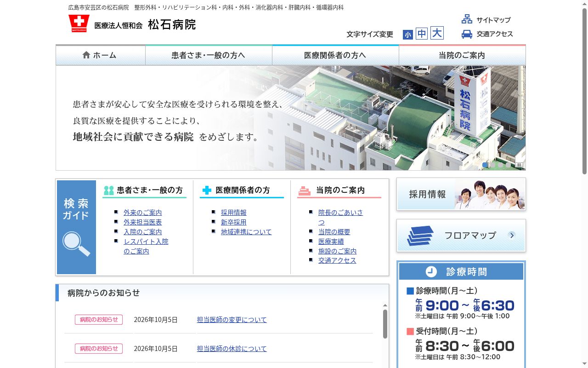This screenshot has width=588, height=368.
Task: Open the 当院の概要 link
Action: pyautogui.click(x=334, y=232)
